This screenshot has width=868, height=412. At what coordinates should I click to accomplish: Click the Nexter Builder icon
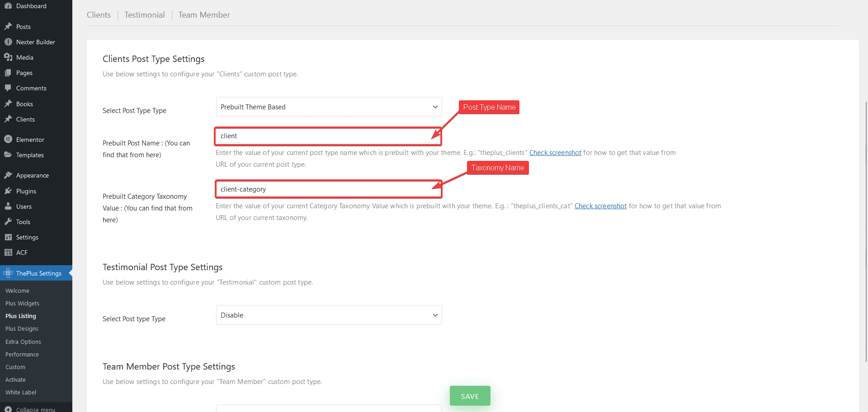8,42
